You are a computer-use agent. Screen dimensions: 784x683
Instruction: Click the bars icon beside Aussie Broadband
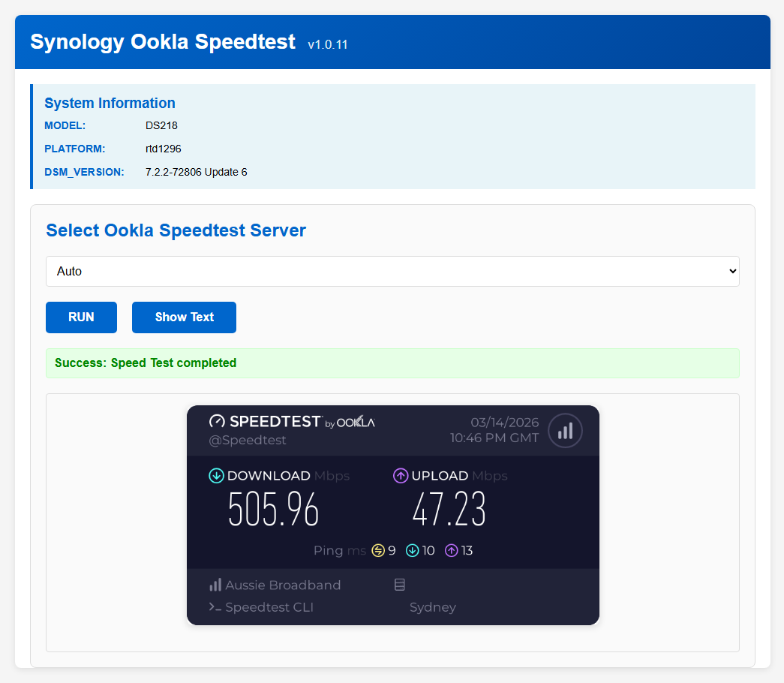(x=215, y=585)
